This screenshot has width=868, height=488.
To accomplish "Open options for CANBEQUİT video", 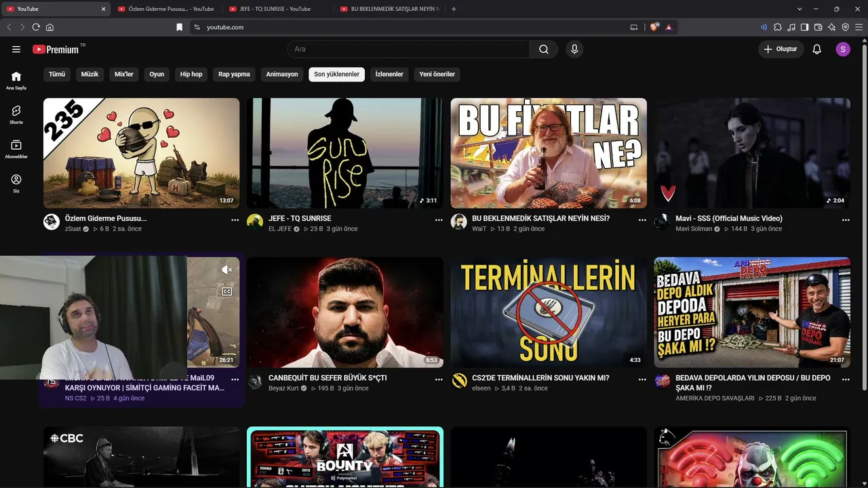I will [x=439, y=379].
